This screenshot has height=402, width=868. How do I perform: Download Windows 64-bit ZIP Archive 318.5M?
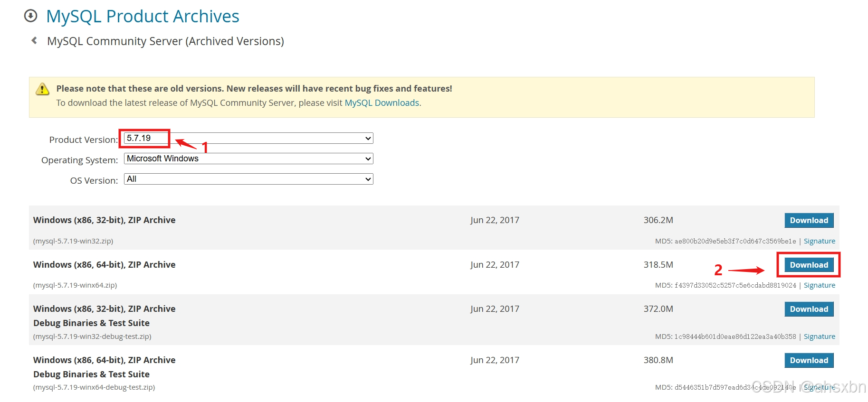[x=809, y=265]
